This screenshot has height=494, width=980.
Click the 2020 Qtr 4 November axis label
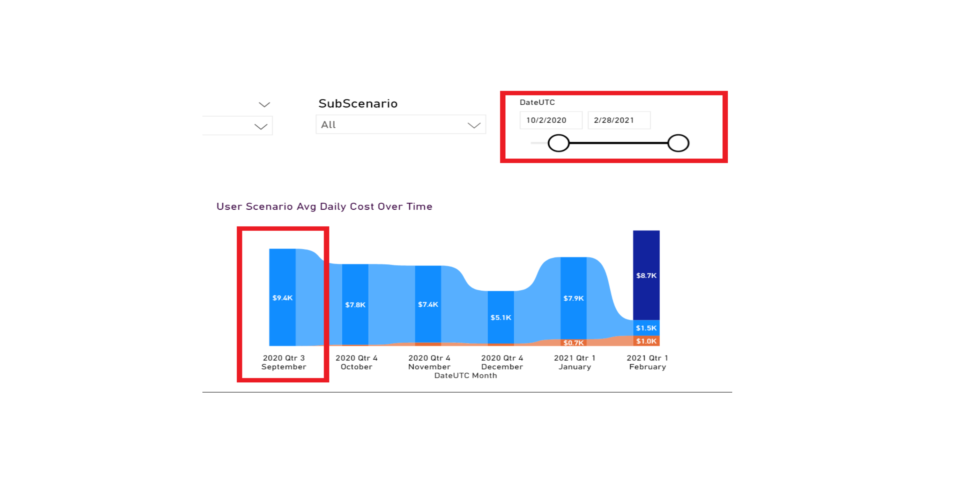tap(429, 362)
